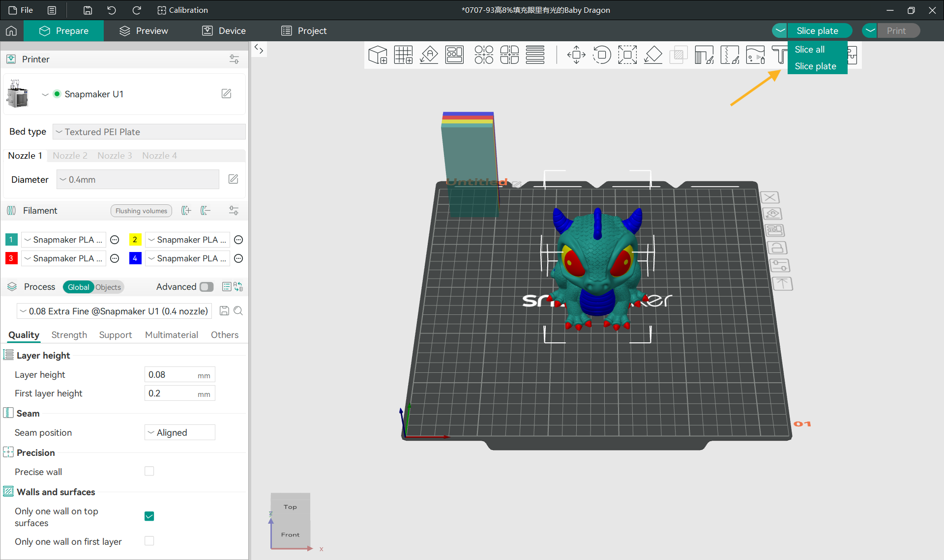The width and height of the screenshot is (944, 560).
Task: Click the Undo arrow icon
Action: point(112,10)
